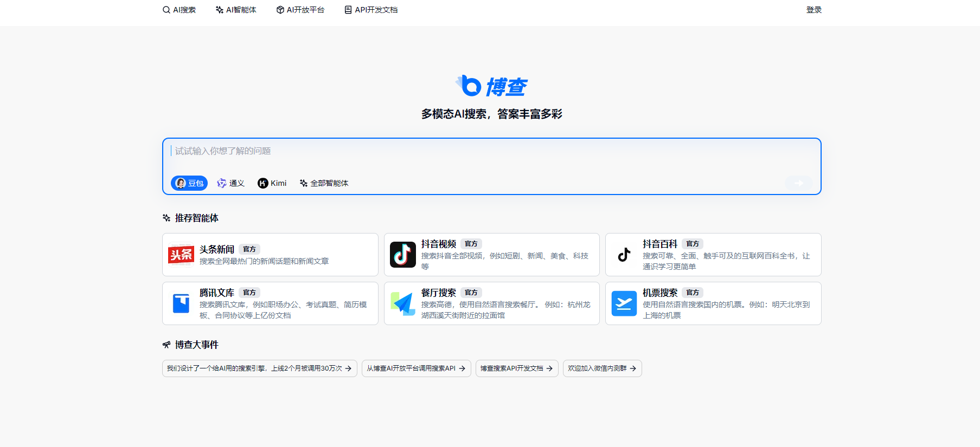The width and height of the screenshot is (980, 447).
Task: Open 全部智能体 list
Action: 324,183
